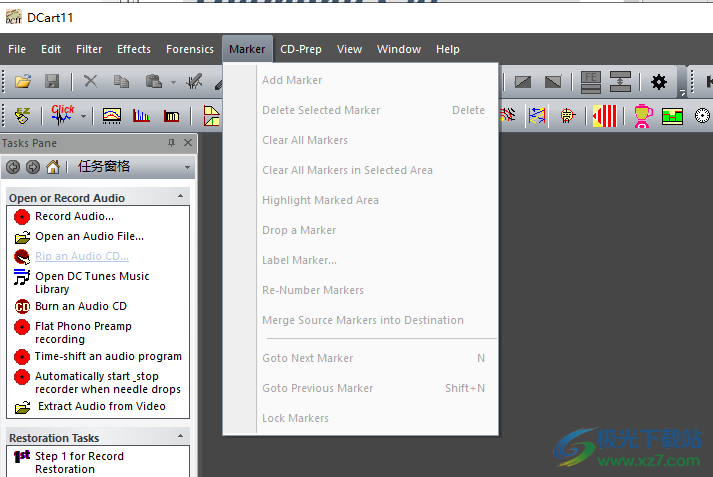713x477 pixels.
Task: Collapse the Open or Record Audio section
Action: click(181, 198)
